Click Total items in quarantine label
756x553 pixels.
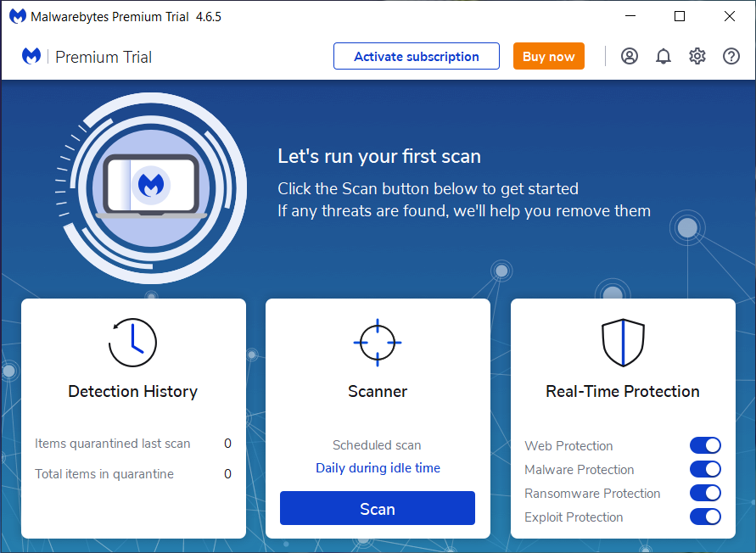click(104, 474)
